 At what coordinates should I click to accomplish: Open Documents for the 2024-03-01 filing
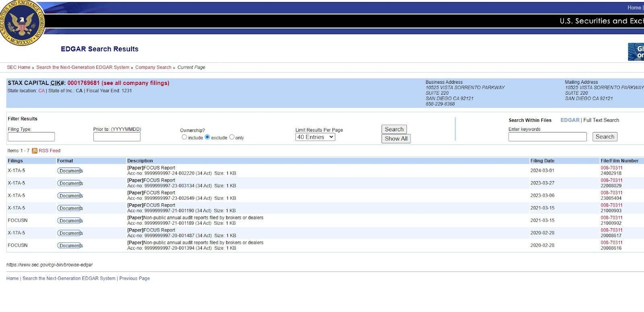point(70,171)
